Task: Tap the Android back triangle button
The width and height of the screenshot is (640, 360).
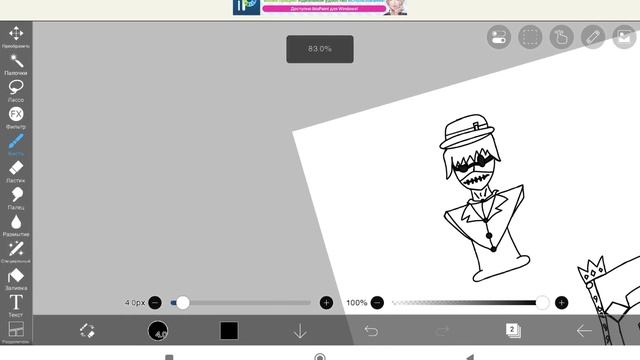Action: coord(470,357)
